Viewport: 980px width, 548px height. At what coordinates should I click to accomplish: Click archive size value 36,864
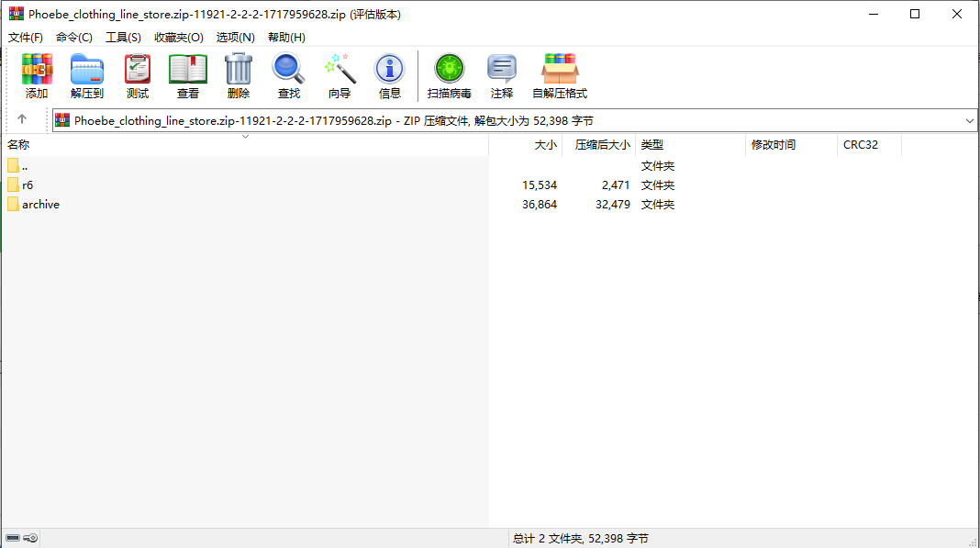point(540,205)
